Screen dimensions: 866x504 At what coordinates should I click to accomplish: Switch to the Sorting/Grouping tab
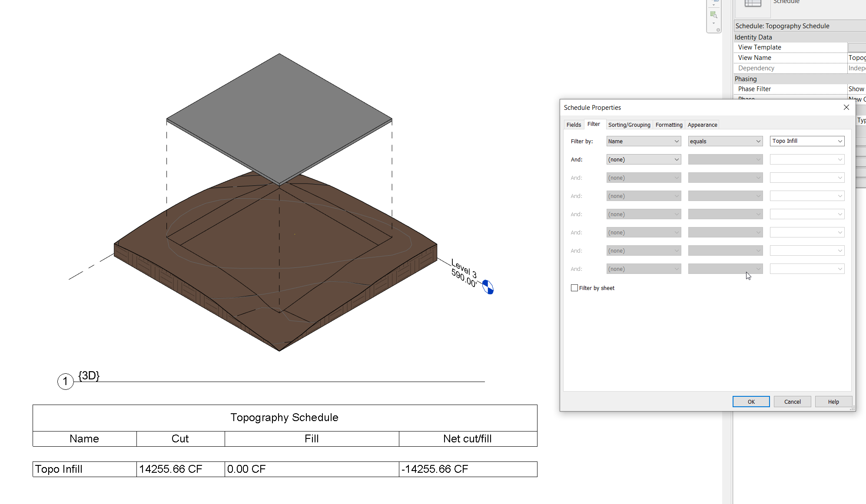pos(629,125)
